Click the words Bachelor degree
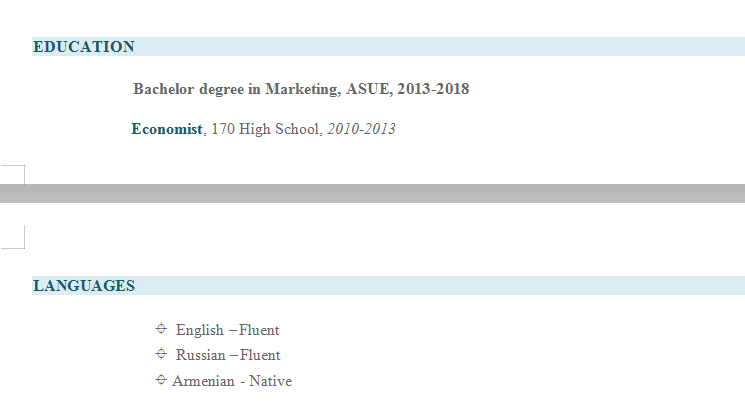Image resolution: width=745 pixels, height=401 pixels. (190, 89)
